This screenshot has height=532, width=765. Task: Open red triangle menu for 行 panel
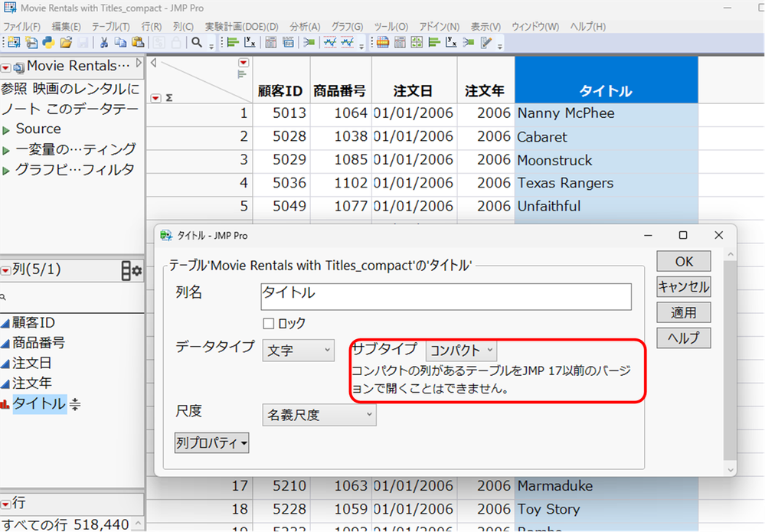[x=6, y=504]
